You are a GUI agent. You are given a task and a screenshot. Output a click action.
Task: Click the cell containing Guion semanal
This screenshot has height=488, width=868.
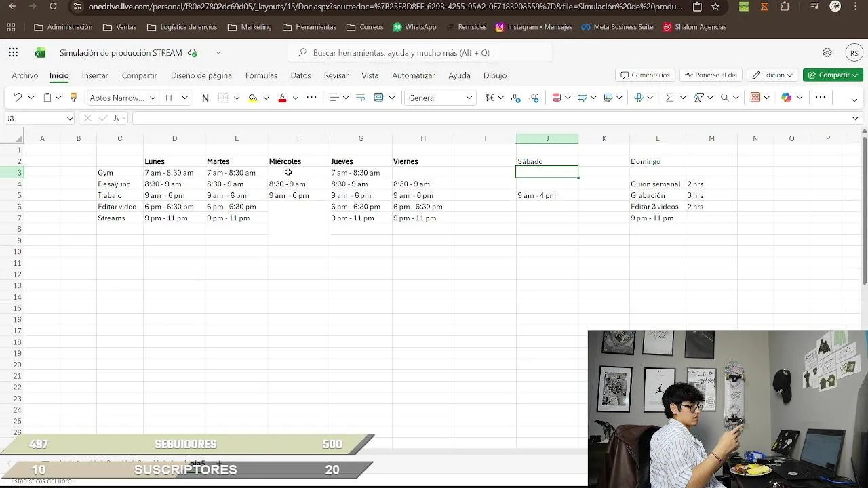pos(657,184)
